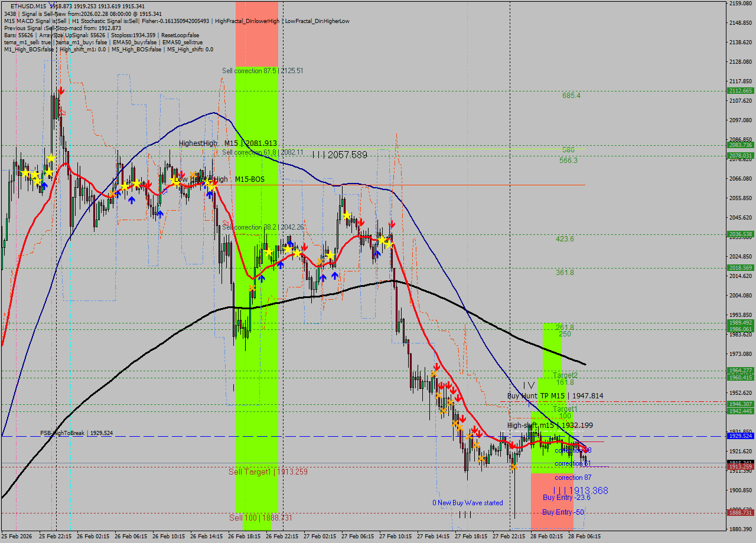Click the 'FSB-HighToBreak | 1929.524' label
The height and width of the screenshot is (543, 756).
pos(76,433)
